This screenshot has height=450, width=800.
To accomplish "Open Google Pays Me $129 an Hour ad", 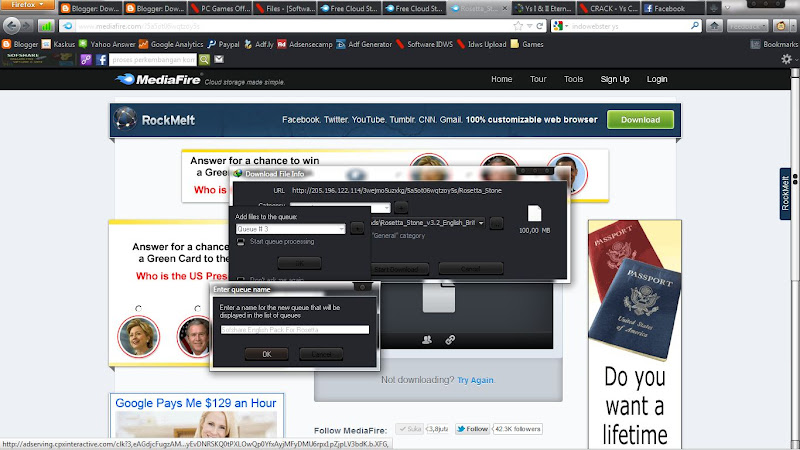I will tap(196, 403).
